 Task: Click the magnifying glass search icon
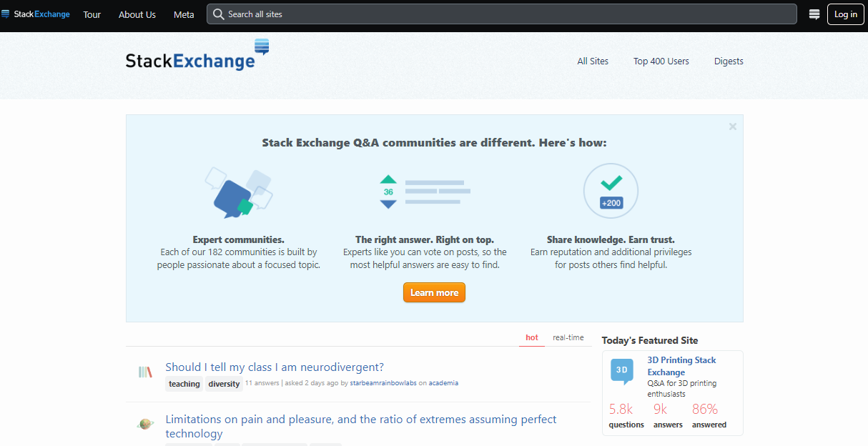219,14
